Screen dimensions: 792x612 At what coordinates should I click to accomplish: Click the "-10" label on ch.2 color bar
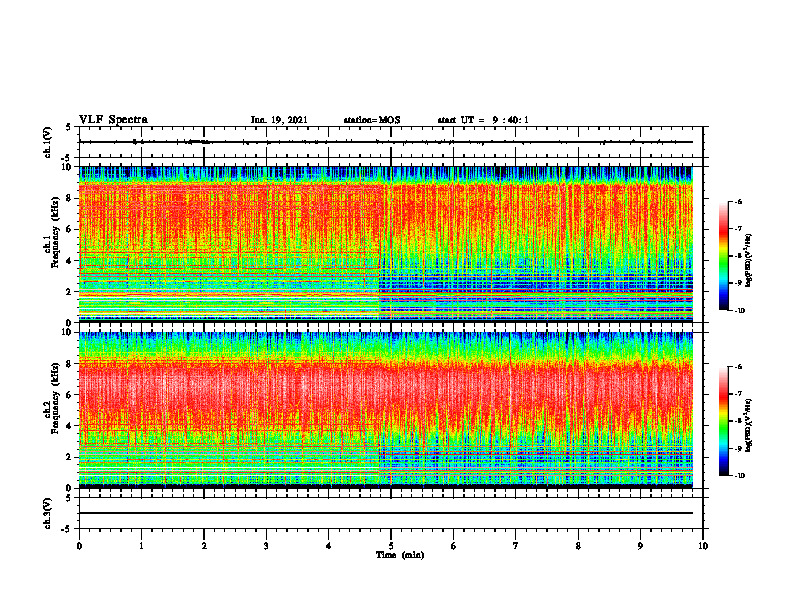coord(739,476)
